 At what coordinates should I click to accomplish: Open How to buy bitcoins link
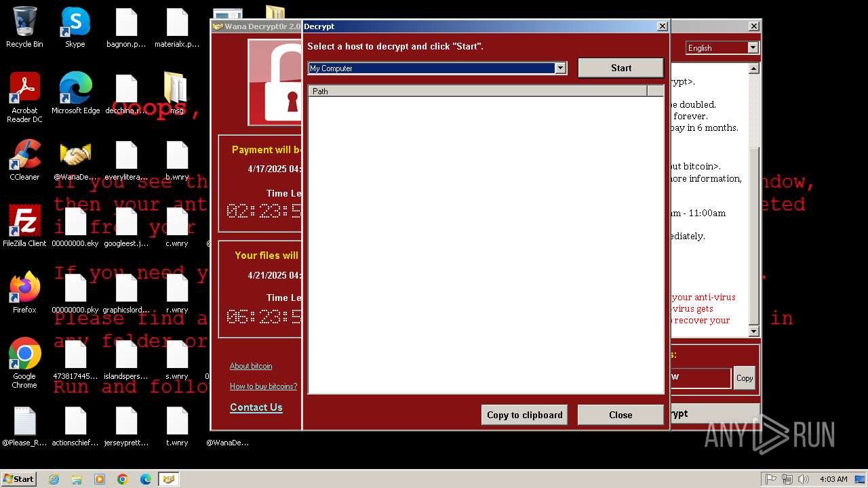[263, 386]
